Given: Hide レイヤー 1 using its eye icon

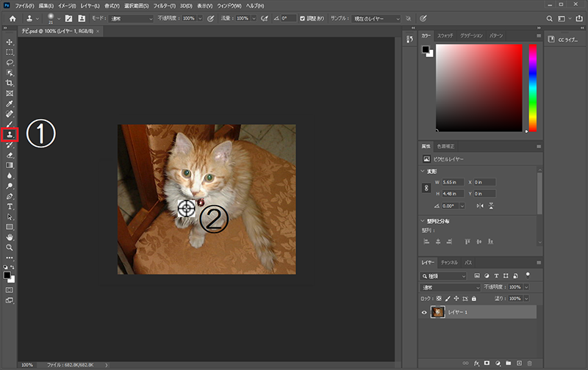Looking at the screenshot, I should point(424,313).
